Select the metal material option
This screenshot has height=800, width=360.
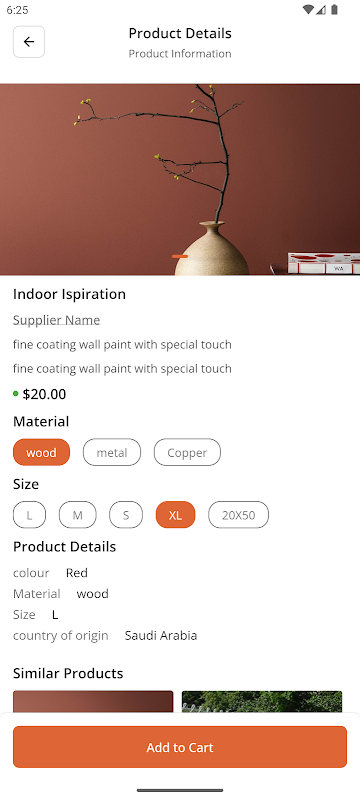[x=112, y=452]
